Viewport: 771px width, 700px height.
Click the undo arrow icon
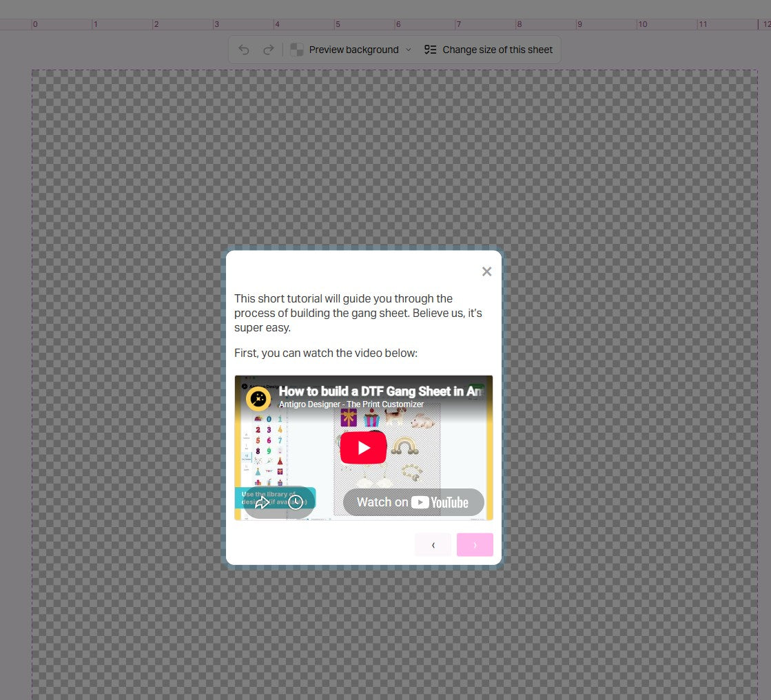pyautogui.click(x=244, y=50)
